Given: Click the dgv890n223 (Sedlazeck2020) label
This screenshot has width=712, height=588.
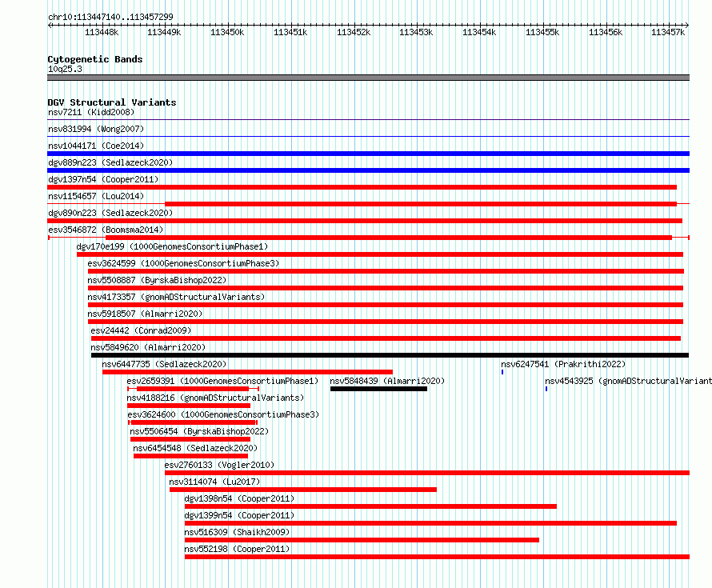Looking at the screenshot, I should click(110, 213).
